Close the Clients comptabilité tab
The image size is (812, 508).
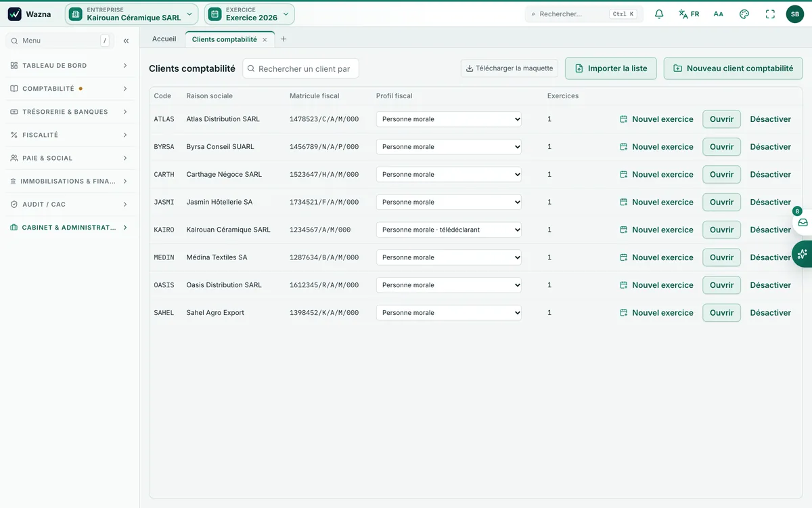(265, 40)
